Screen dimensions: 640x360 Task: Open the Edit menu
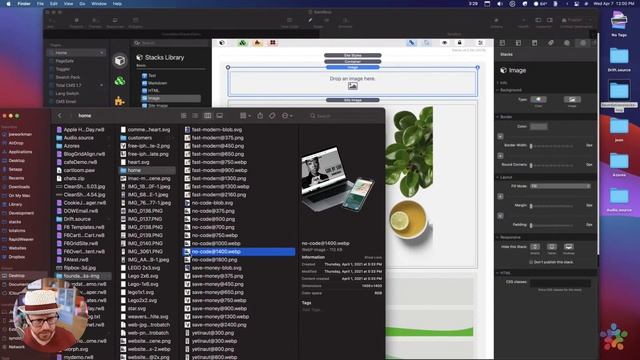(x=53, y=4)
